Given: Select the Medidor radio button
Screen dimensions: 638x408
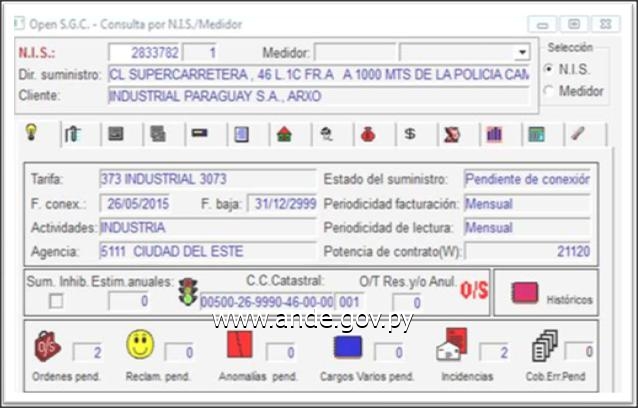Looking at the screenshot, I should [x=548, y=91].
